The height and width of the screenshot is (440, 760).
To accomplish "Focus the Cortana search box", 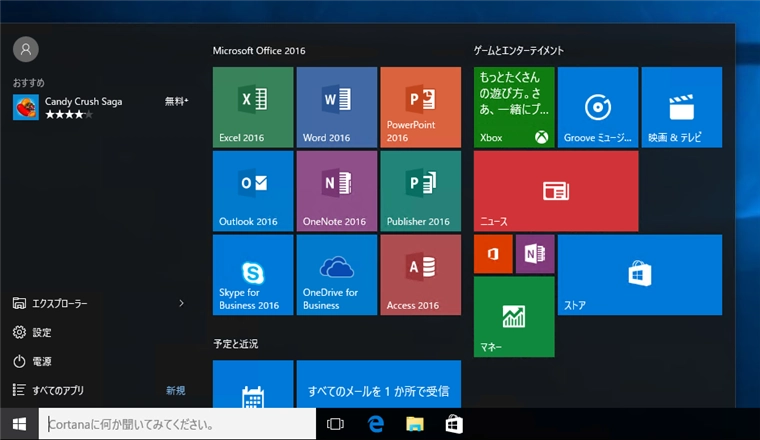I will coord(177,424).
